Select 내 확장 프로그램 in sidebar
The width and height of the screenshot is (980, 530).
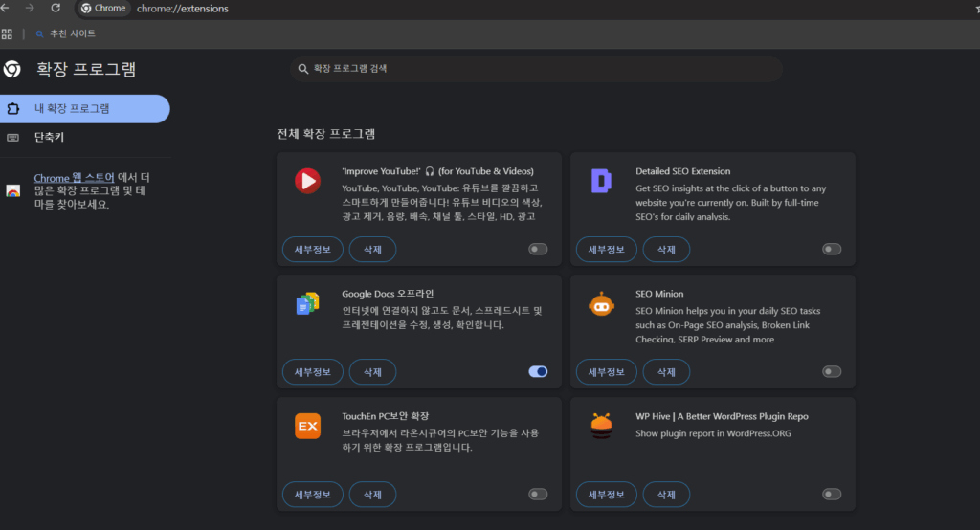click(84, 109)
